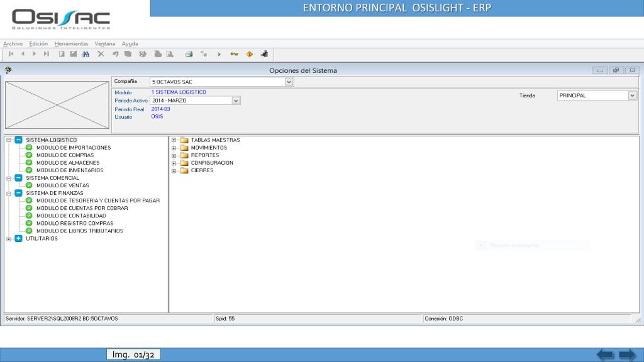Open the Herramientas menu
644x362 pixels.
tap(71, 43)
